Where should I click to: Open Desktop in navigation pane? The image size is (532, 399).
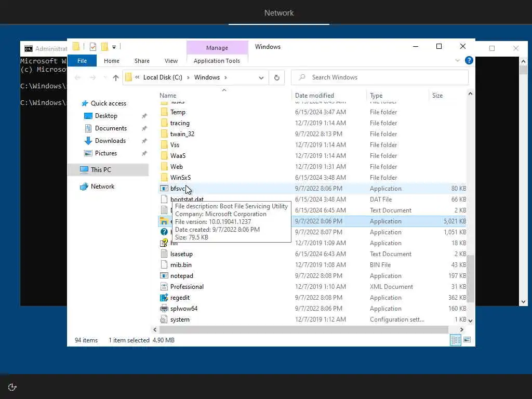(106, 116)
